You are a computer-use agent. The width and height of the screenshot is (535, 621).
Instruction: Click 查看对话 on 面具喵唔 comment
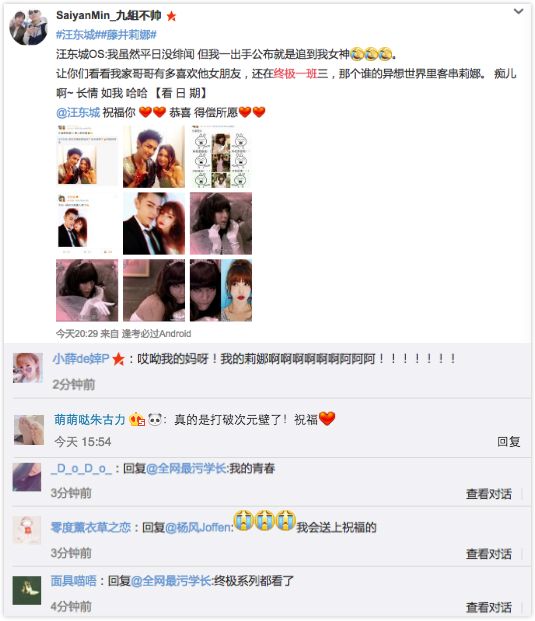489,607
